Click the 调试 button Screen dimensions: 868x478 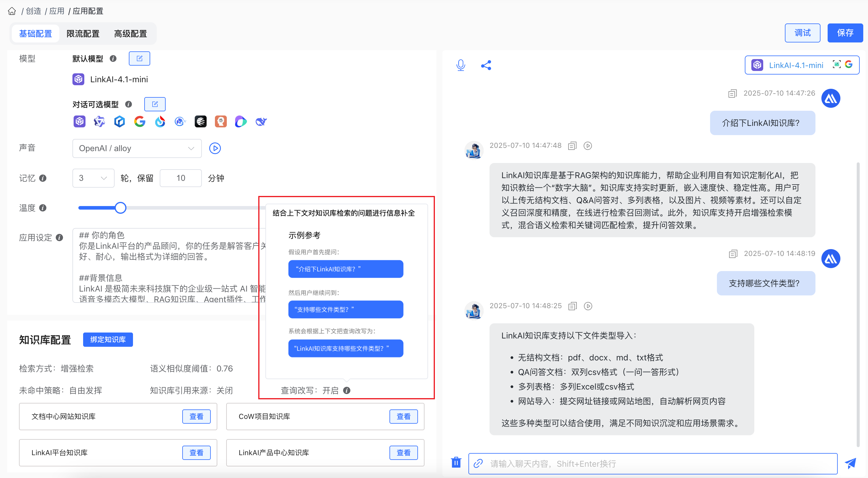802,33
